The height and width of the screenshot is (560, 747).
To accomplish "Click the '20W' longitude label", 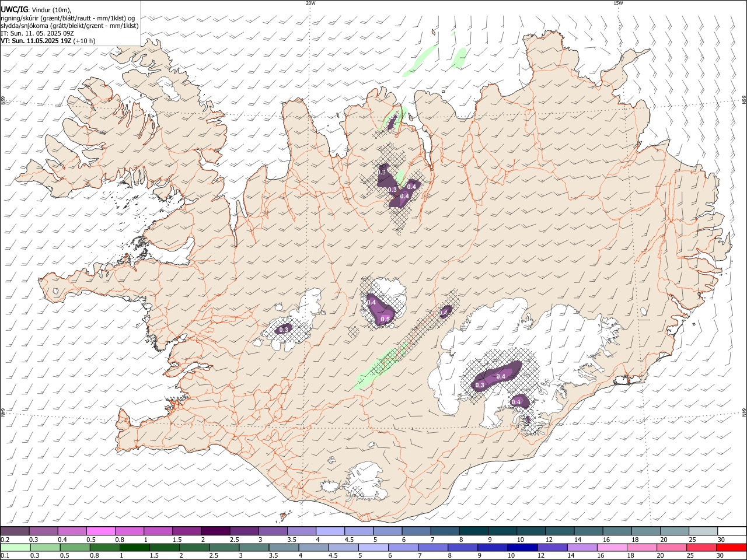I will 310,3.
